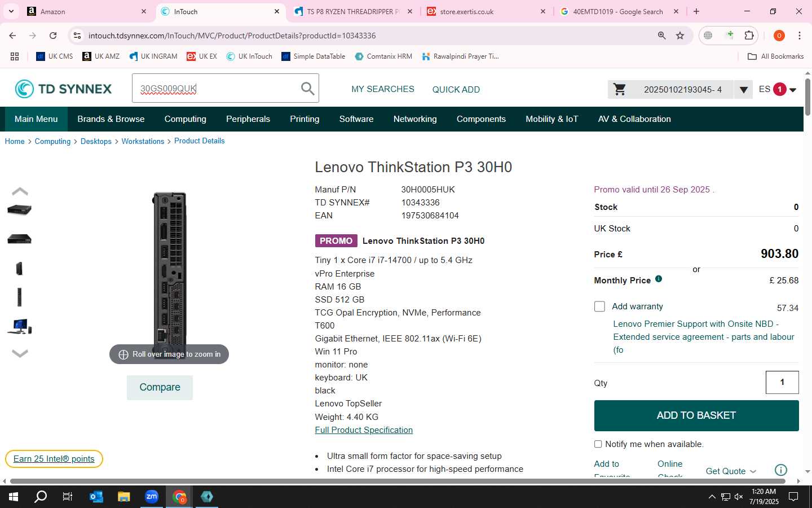
Task: Click ADD TO BASKET button
Action: pos(696,415)
